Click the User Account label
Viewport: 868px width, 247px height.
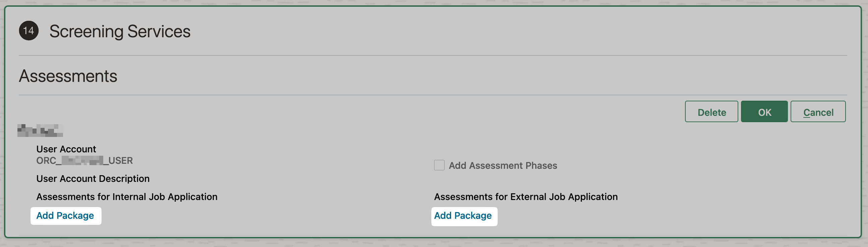pos(66,149)
